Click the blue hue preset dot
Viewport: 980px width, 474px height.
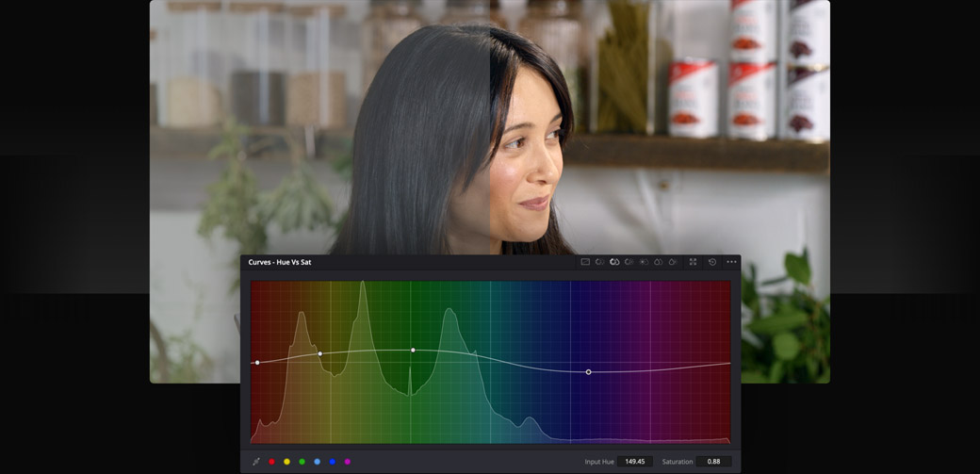[333, 462]
